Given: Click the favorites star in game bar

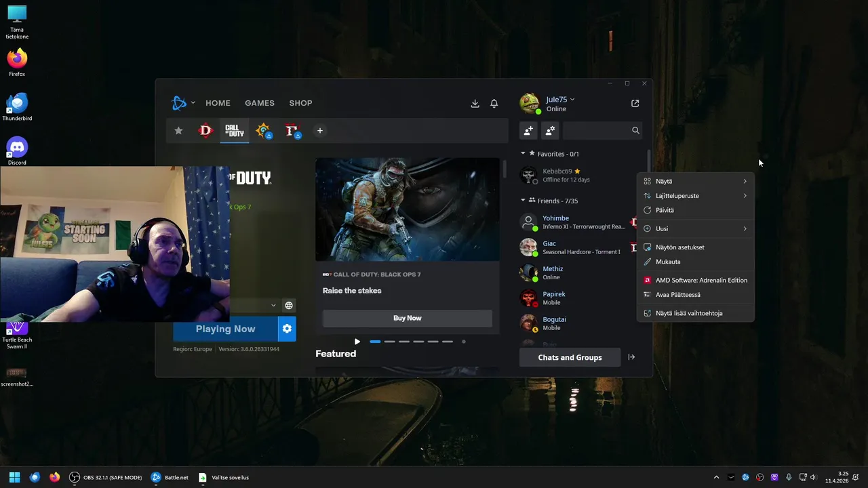Looking at the screenshot, I should 178,131.
